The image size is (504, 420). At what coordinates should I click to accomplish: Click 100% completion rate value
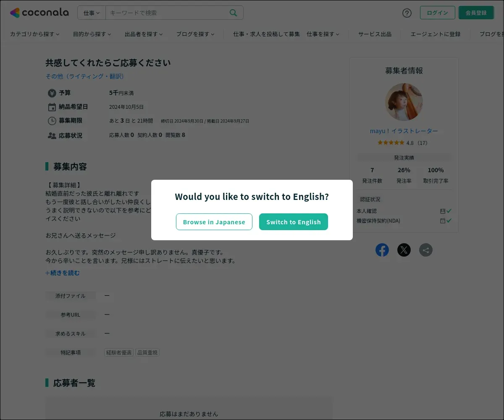coord(436,170)
